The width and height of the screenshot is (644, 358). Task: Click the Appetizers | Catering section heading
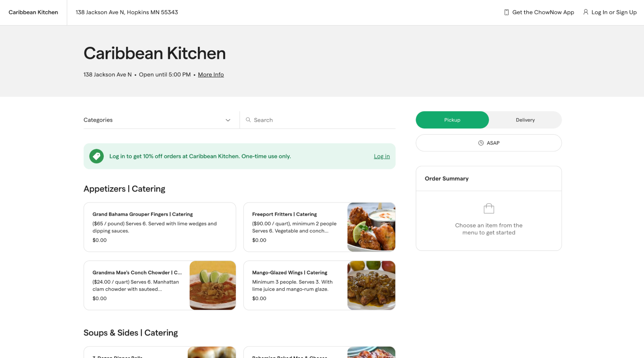click(124, 189)
